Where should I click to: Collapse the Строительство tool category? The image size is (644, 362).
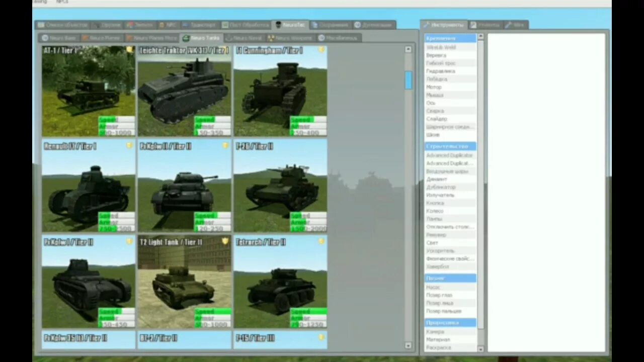(x=450, y=146)
